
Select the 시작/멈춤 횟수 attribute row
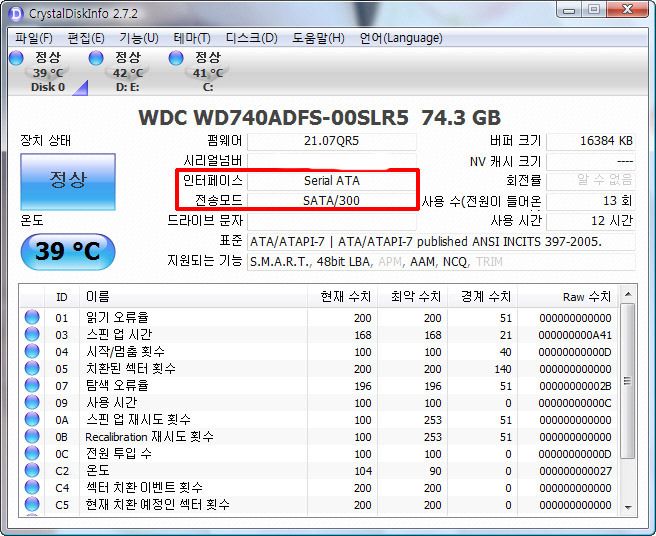(320, 351)
